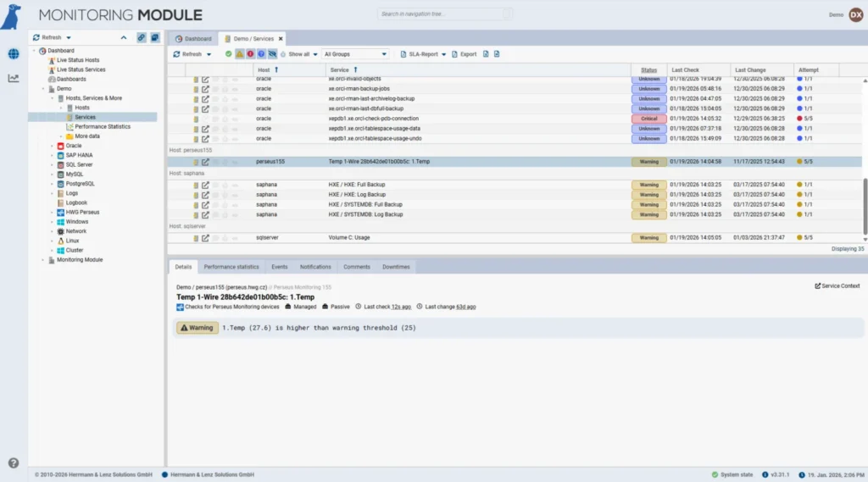The height and width of the screenshot is (482, 868).
Task: Click edit icon in xepdb1.xe.orcl-tablespace-usage-undo row
Action: click(205, 139)
